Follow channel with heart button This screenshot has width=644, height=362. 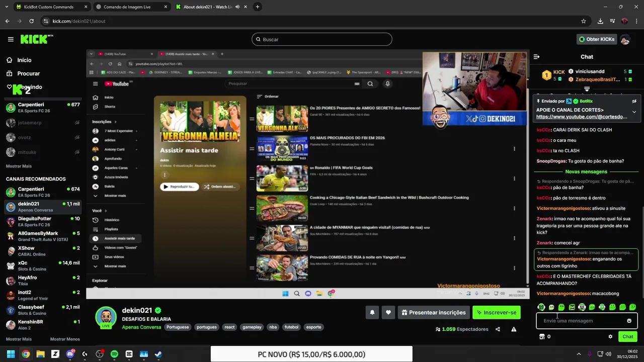(388, 312)
